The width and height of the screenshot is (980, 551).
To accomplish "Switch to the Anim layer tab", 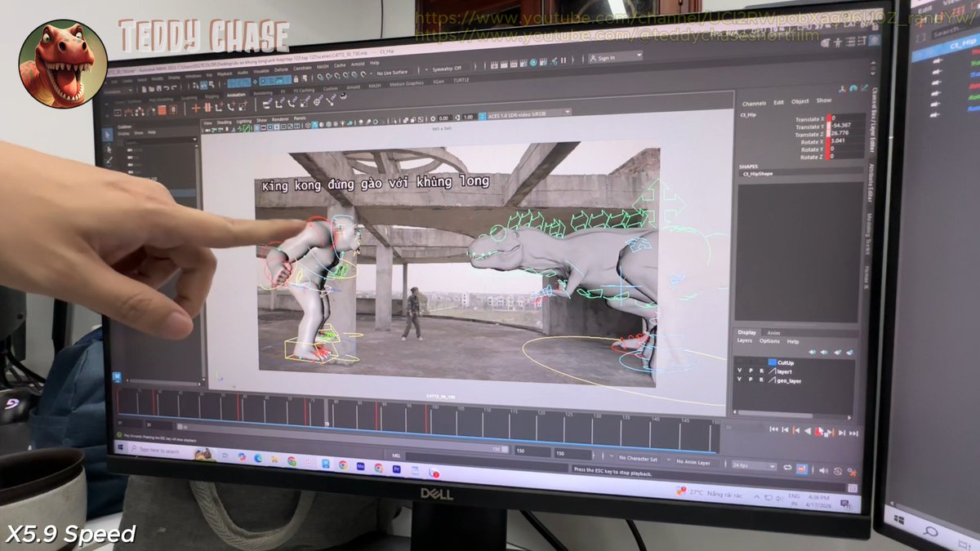I will coord(774,333).
